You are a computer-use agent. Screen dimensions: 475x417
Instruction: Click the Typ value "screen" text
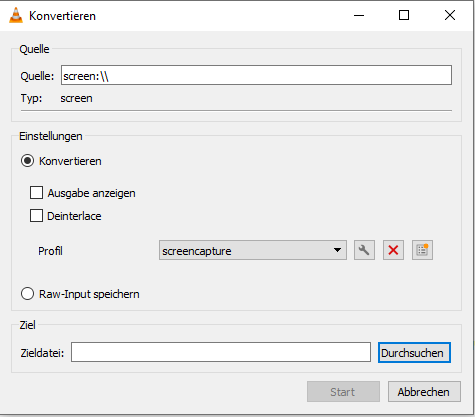(76, 98)
